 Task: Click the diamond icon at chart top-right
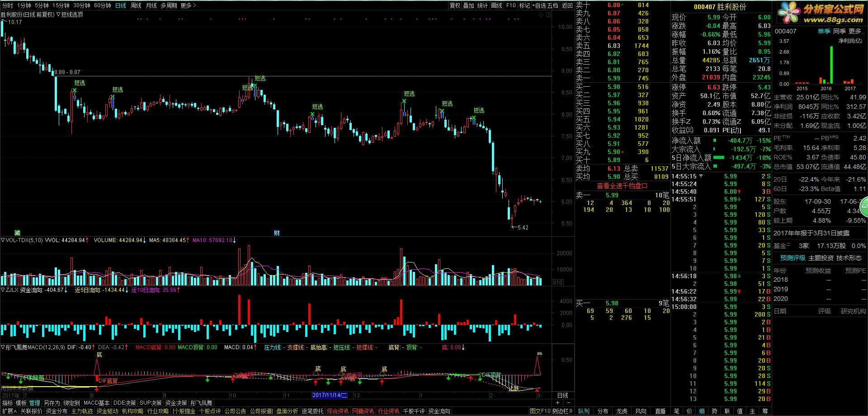click(541, 15)
